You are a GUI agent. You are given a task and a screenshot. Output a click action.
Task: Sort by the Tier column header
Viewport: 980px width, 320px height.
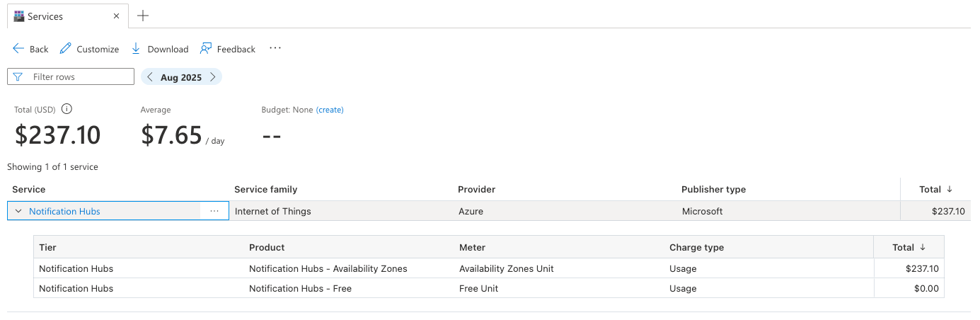[48, 247]
